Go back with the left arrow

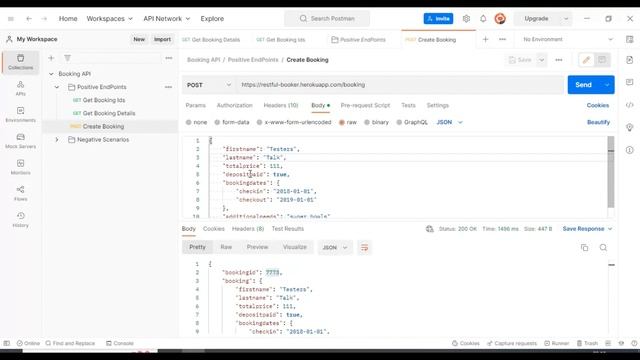(x=29, y=19)
